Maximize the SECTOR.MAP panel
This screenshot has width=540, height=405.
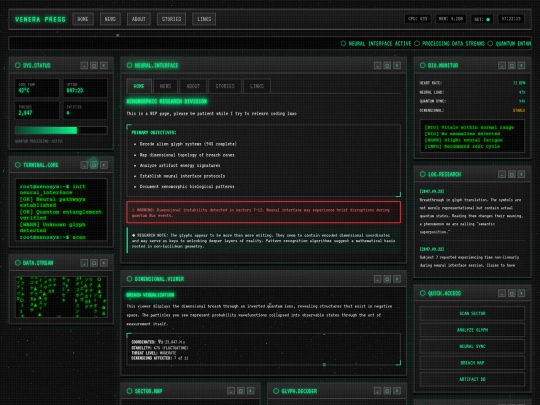click(241, 391)
